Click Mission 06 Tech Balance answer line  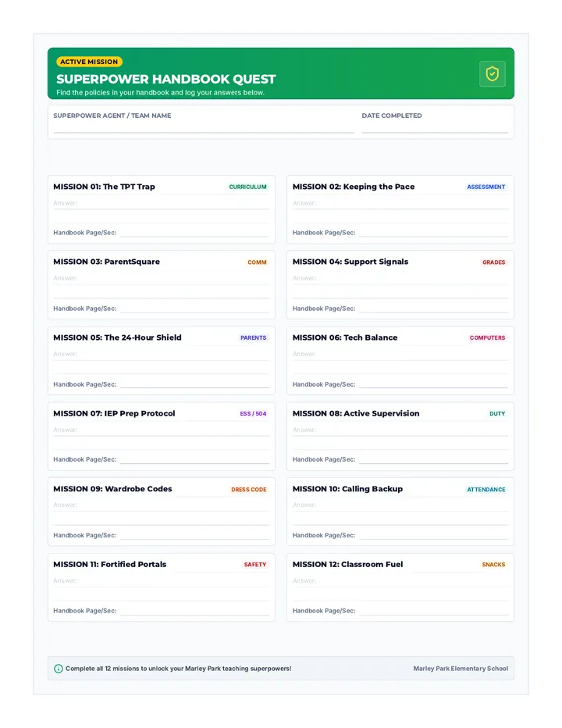point(400,355)
